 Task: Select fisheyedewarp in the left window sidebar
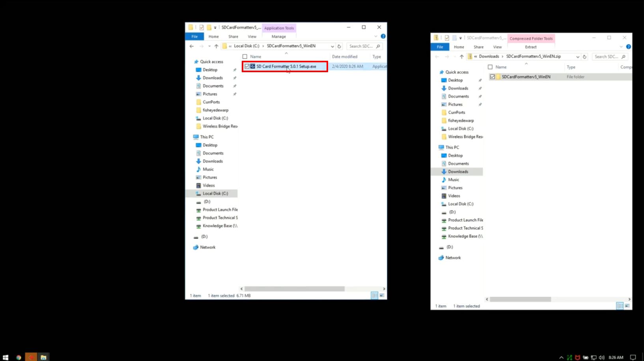(215, 110)
